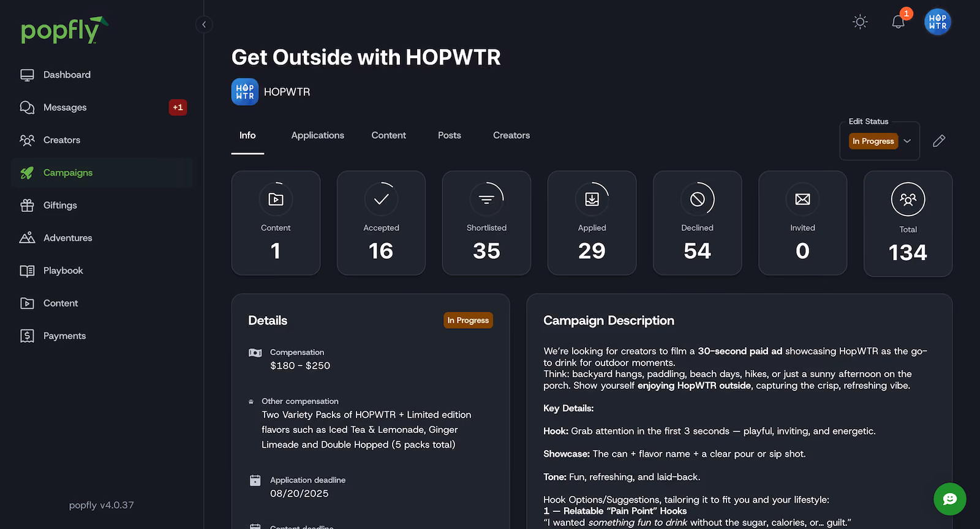The height and width of the screenshot is (529, 980).
Task: Switch to the Posts tab
Action: click(449, 135)
